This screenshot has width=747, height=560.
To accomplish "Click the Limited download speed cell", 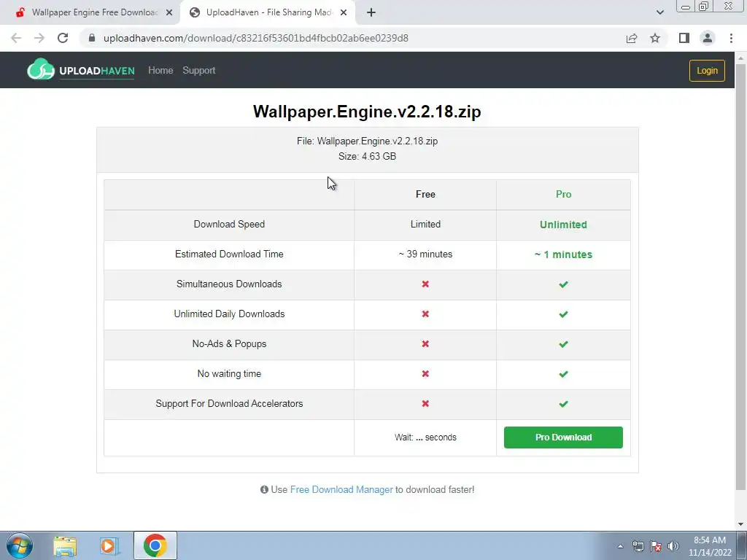I will pyautogui.click(x=425, y=225).
